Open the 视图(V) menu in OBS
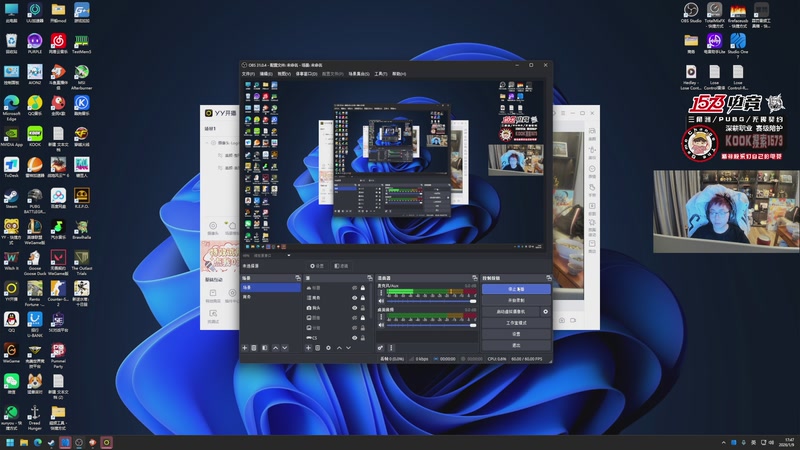 [x=284, y=74]
